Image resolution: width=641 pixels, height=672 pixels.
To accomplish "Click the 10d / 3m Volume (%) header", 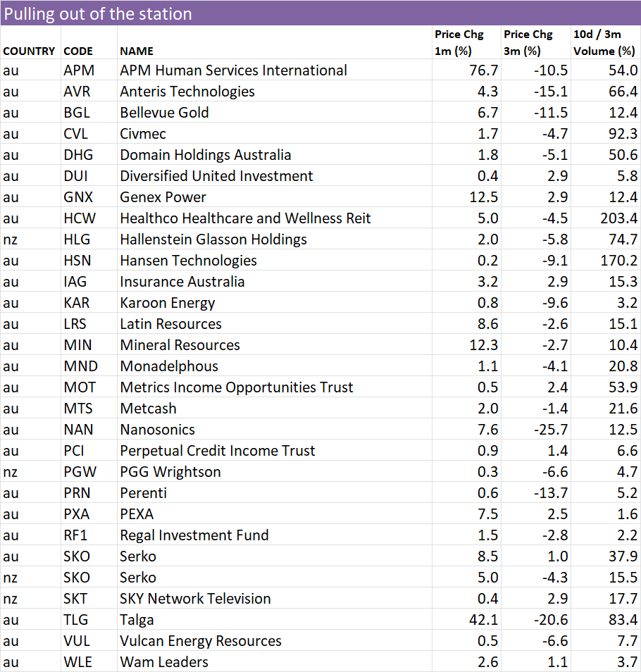I will 604,43.
